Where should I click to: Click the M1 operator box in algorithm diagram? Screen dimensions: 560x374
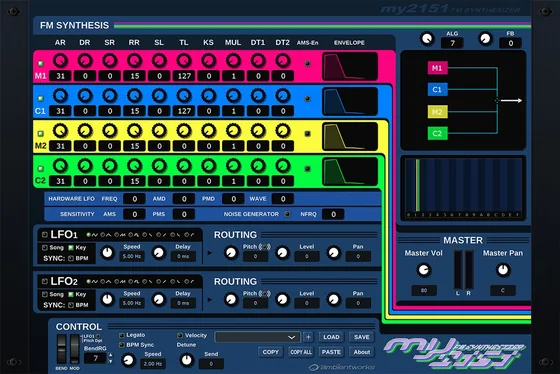(x=438, y=68)
